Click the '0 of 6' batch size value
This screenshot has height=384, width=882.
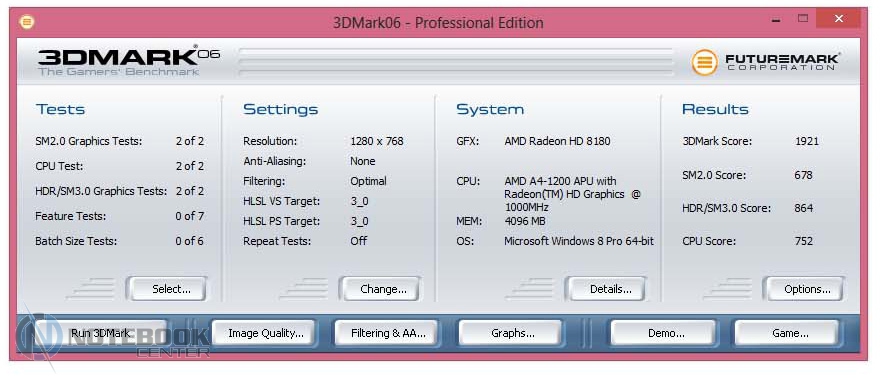click(190, 241)
